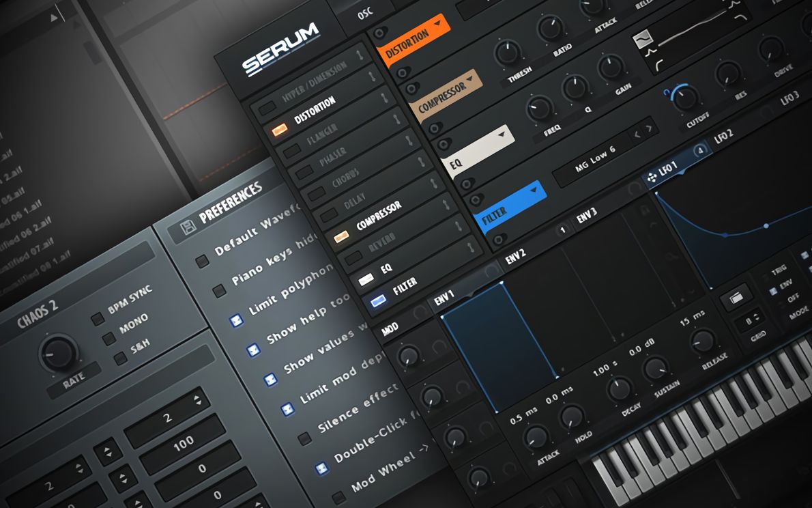Enable Mono in Chaos 2

pos(108,339)
